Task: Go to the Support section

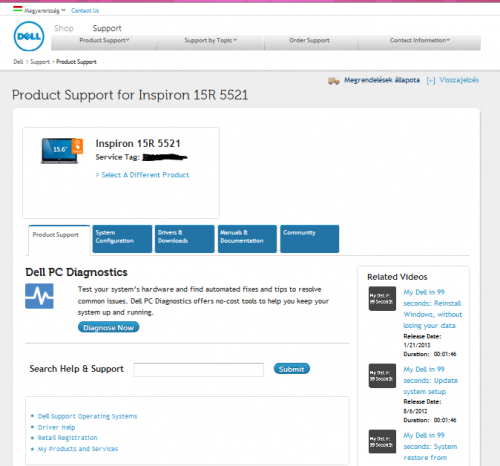Action: [107, 29]
